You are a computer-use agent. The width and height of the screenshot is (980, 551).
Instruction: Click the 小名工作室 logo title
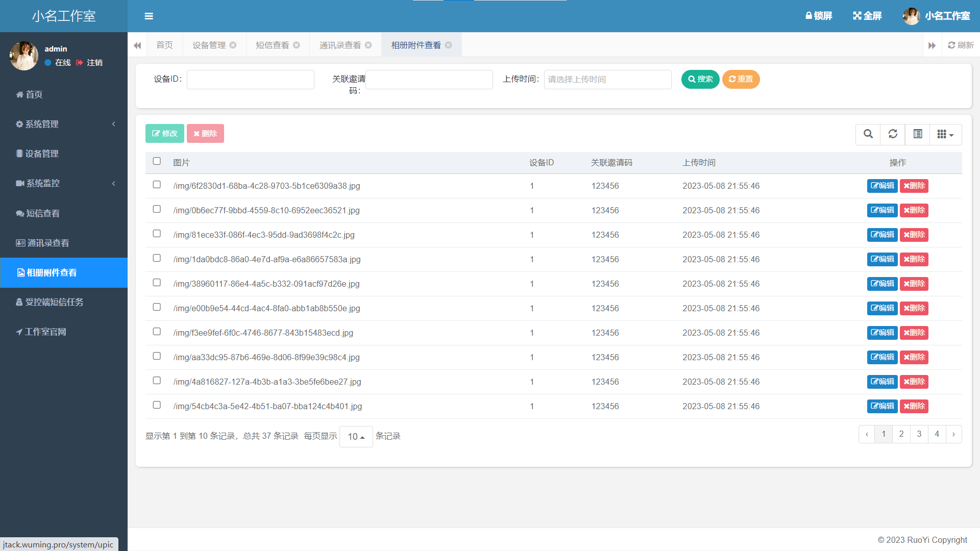point(64,16)
